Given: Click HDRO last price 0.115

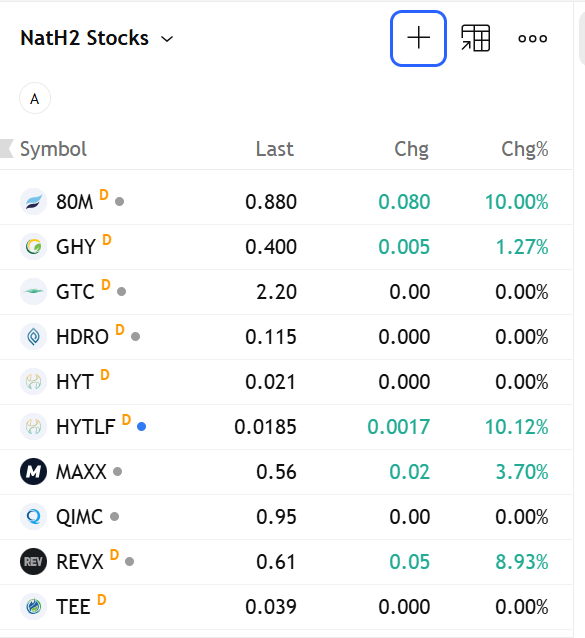Looking at the screenshot, I should 271,337.
